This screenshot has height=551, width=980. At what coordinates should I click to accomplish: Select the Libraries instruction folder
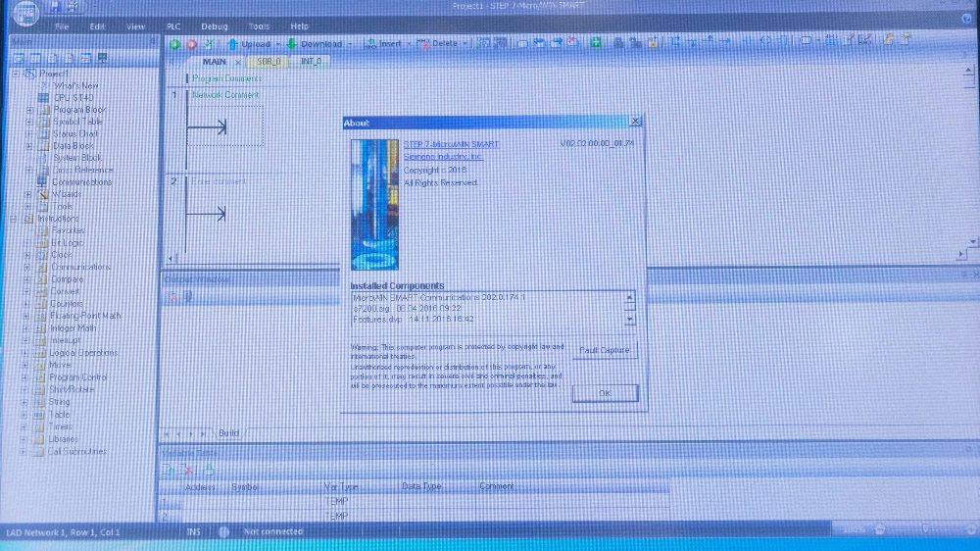pyautogui.click(x=63, y=439)
